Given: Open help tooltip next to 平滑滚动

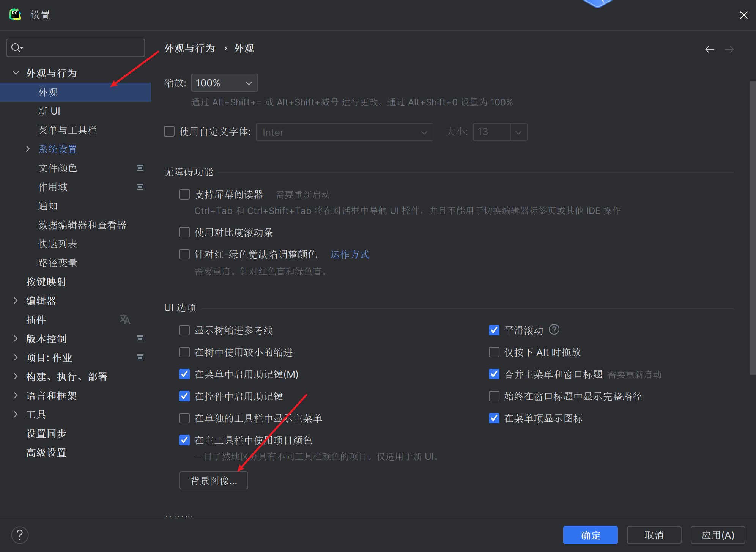Looking at the screenshot, I should pyautogui.click(x=554, y=330).
